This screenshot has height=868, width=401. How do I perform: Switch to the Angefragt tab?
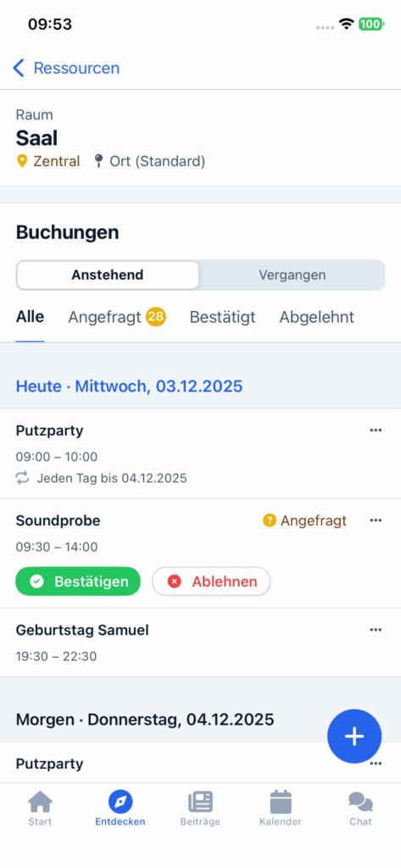(117, 317)
